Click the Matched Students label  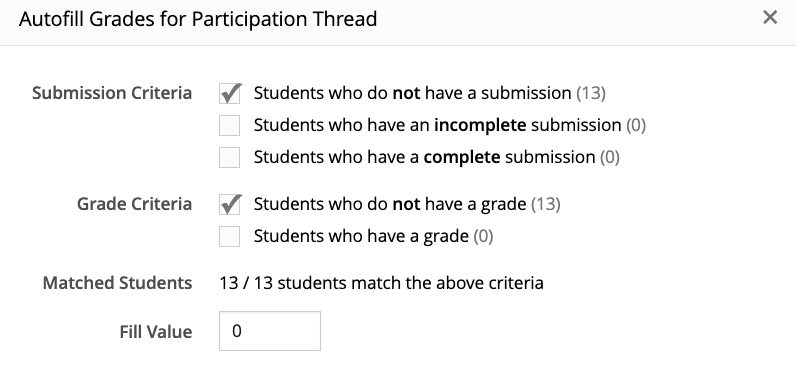(x=117, y=283)
